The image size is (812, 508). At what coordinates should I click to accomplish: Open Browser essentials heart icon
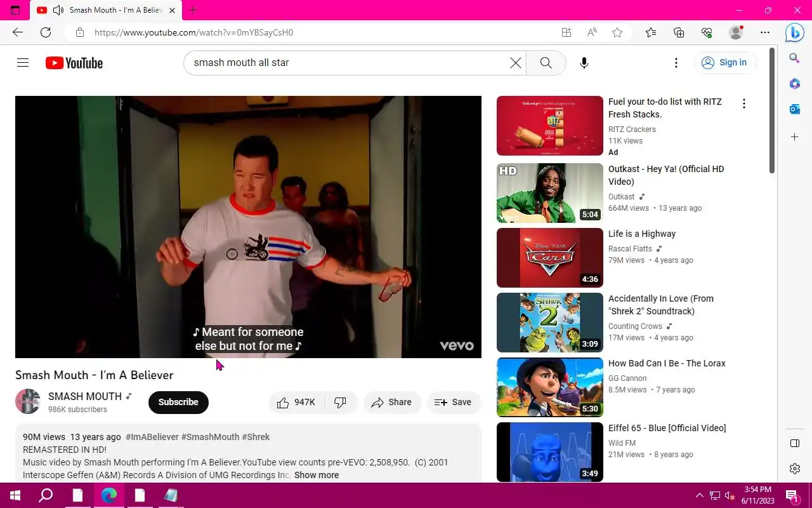707,32
